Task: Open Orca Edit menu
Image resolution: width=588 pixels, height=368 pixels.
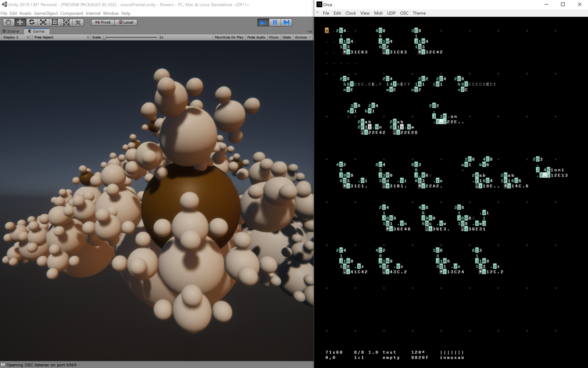Action: (337, 13)
